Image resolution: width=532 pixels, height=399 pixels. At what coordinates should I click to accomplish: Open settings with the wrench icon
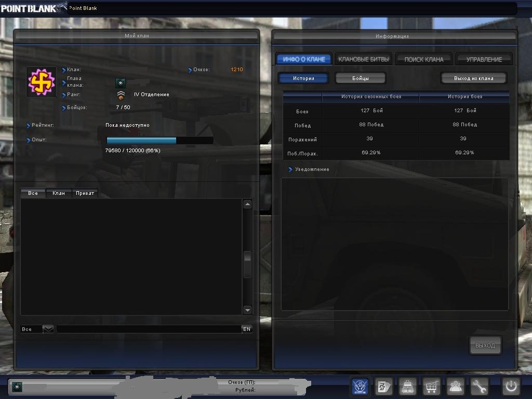click(x=480, y=387)
